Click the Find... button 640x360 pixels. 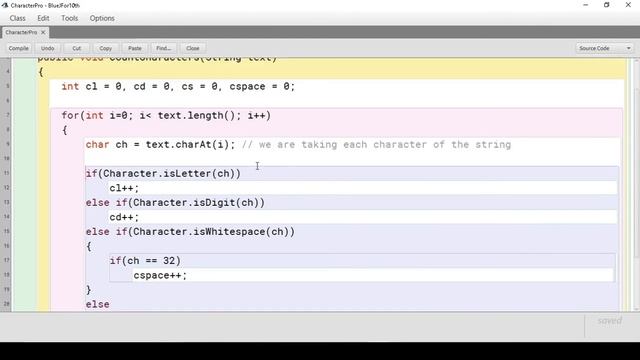pos(164,48)
